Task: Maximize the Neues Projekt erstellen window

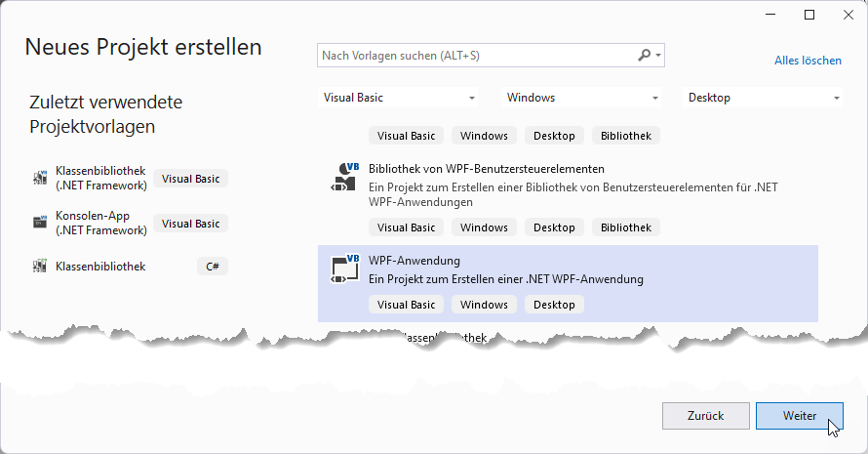Action: coord(809,15)
